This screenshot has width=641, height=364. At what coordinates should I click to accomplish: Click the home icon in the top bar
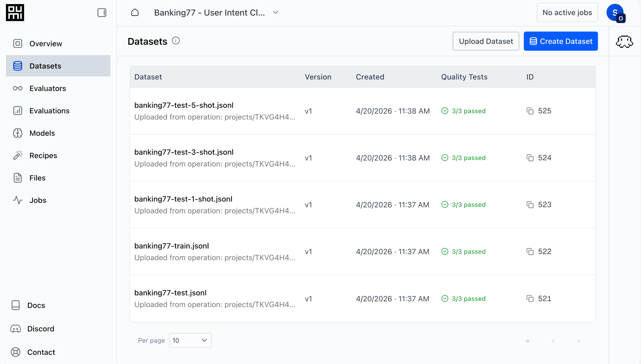[x=135, y=13]
